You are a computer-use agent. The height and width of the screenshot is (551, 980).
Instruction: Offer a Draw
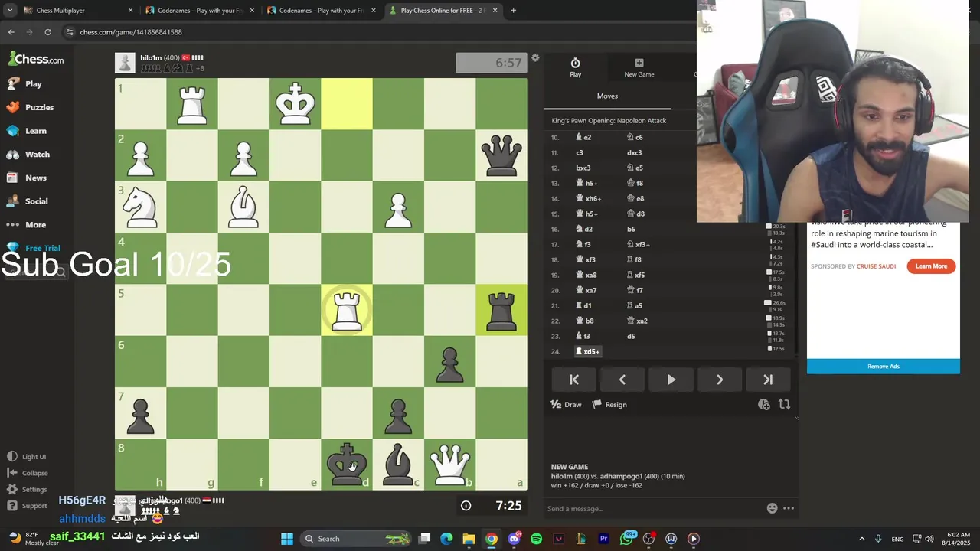567,405
